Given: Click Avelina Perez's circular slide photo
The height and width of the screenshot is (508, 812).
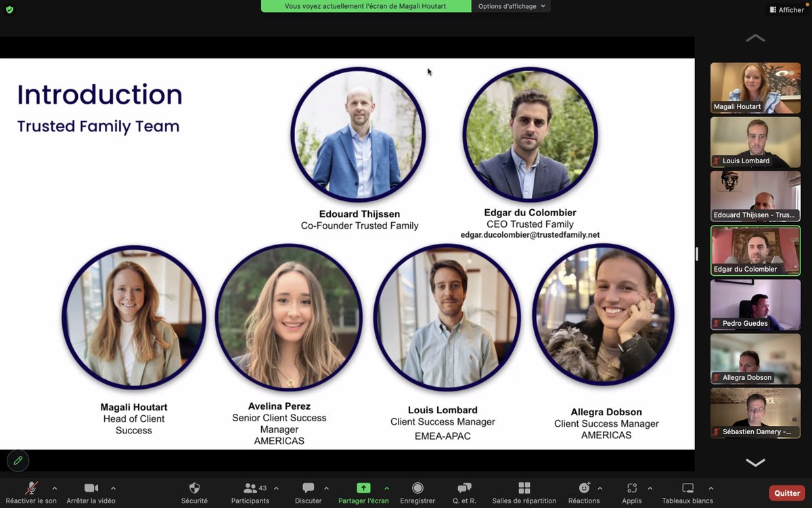Looking at the screenshot, I should click(x=289, y=317).
